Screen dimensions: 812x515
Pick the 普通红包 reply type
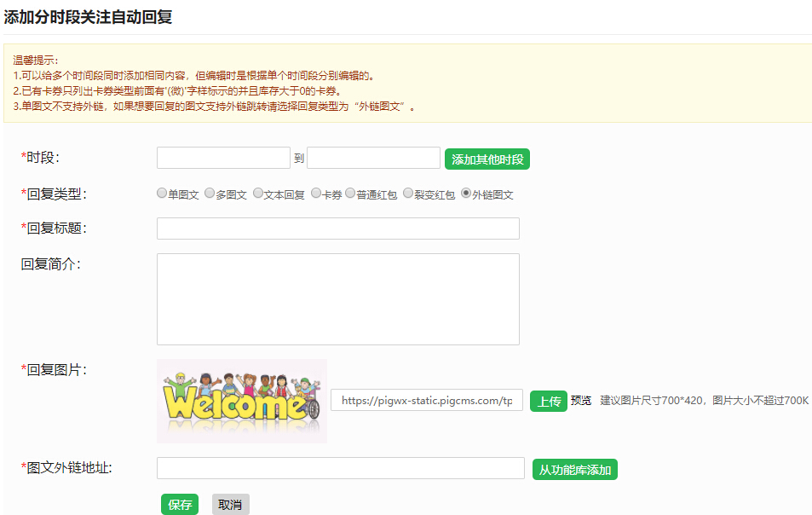(x=349, y=192)
